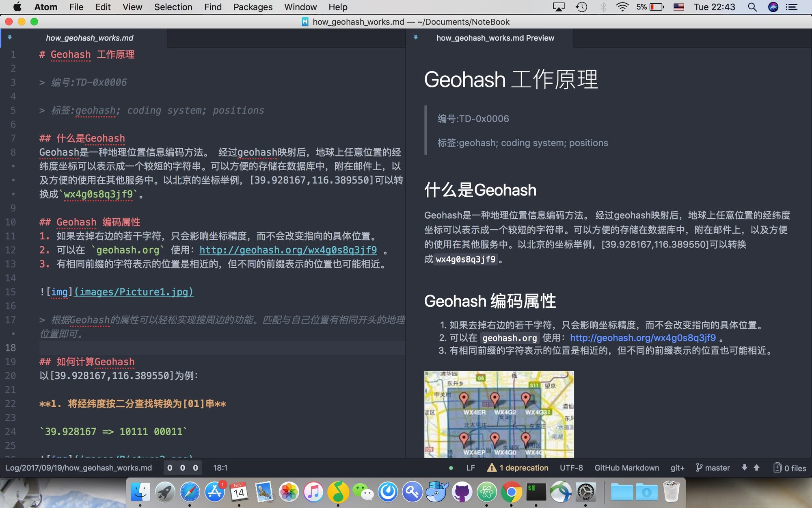The width and height of the screenshot is (812, 508).
Task: Open the Packages menu
Action: point(253,7)
